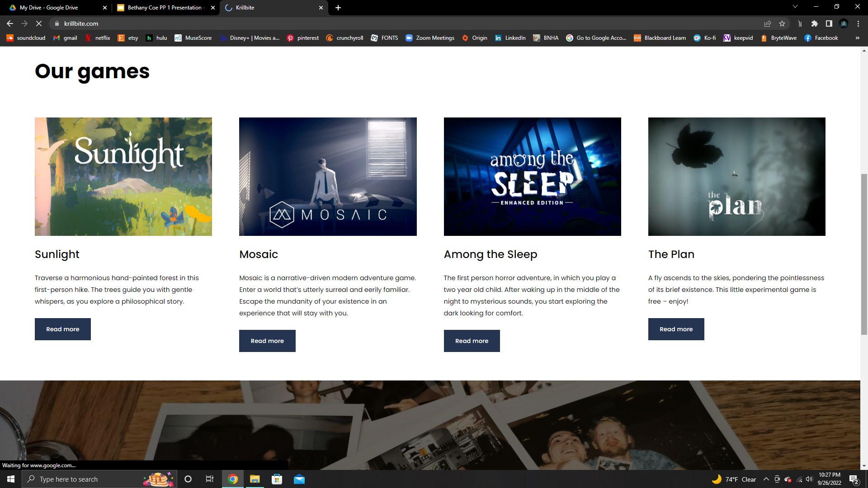
Task: Stop loading the page with X button
Action: (x=39, y=23)
